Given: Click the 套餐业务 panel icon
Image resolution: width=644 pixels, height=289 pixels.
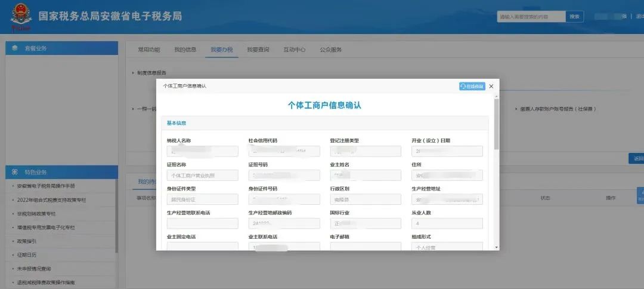Looking at the screenshot, I should (14, 48).
